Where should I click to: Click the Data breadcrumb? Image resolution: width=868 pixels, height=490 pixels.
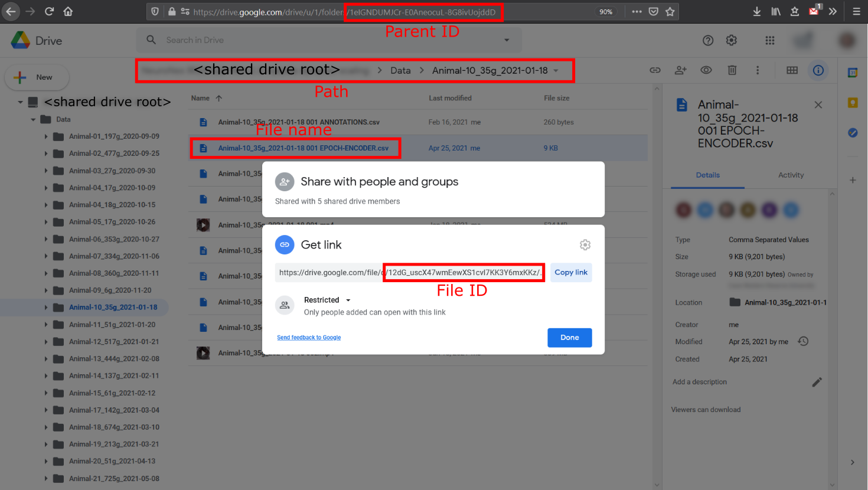tap(400, 70)
